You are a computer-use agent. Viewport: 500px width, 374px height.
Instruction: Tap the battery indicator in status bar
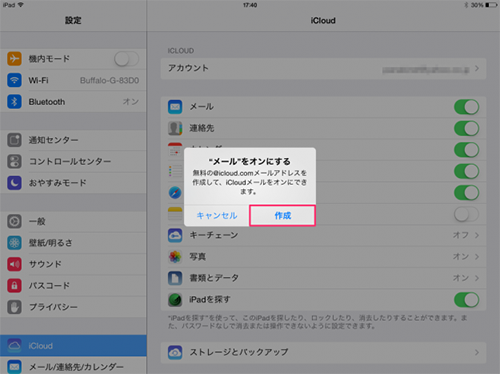coord(491,5)
